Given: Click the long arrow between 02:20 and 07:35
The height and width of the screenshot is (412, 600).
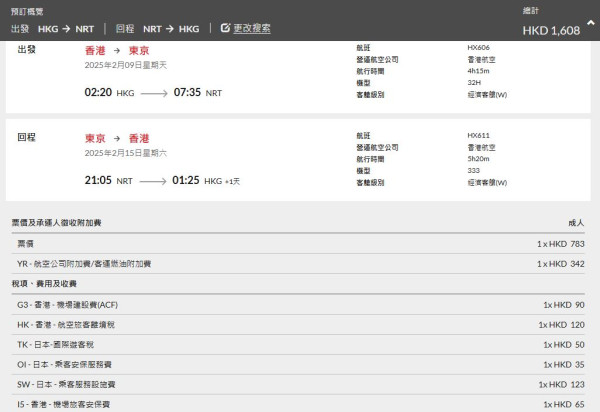Looking at the screenshot, I should coord(154,93).
